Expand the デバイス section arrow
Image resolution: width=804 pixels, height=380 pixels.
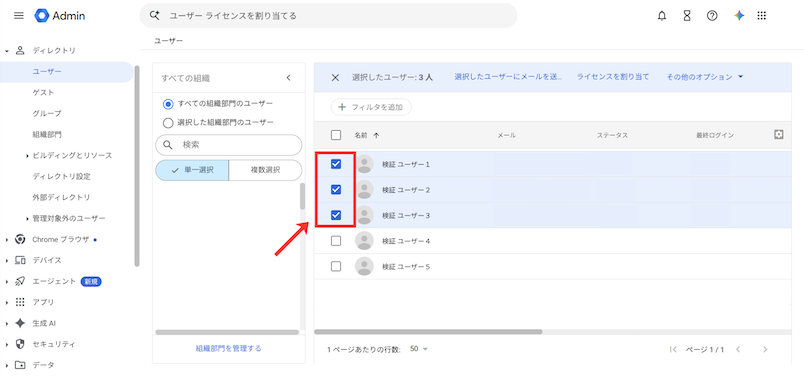click(x=7, y=261)
